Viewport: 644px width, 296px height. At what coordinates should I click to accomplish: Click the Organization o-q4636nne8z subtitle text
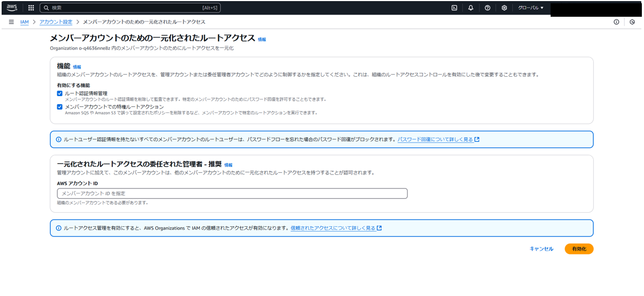tap(141, 49)
